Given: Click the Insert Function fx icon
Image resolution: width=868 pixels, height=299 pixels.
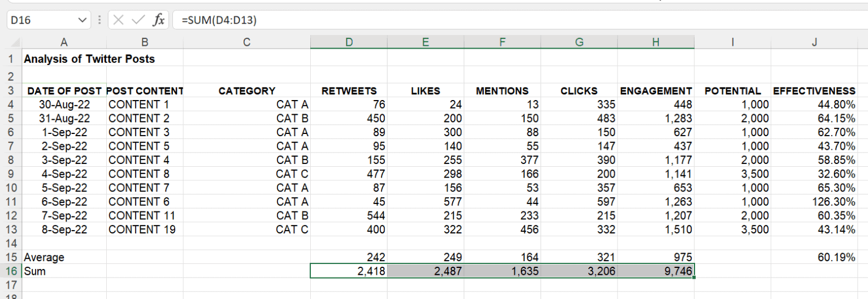Looking at the screenshot, I should (158, 20).
